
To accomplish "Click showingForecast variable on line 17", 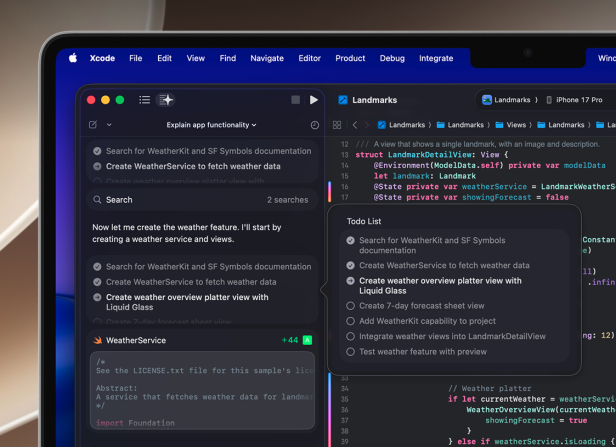I will (497, 197).
